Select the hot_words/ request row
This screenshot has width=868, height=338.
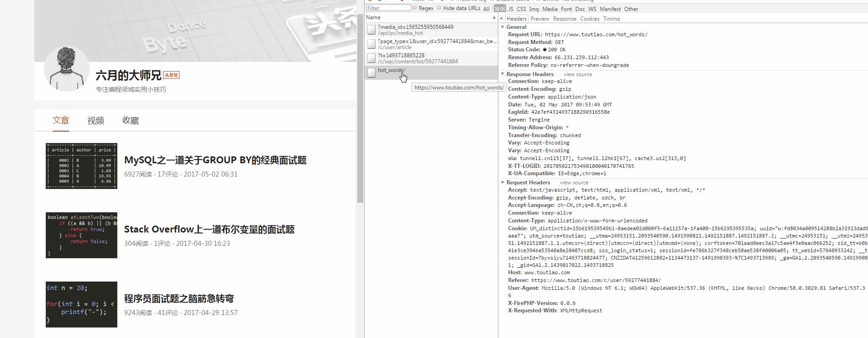point(431,72)
